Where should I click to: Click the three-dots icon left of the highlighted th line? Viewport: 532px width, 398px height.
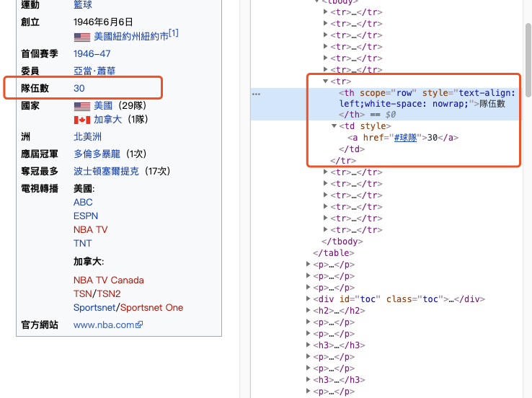(256, 94)
